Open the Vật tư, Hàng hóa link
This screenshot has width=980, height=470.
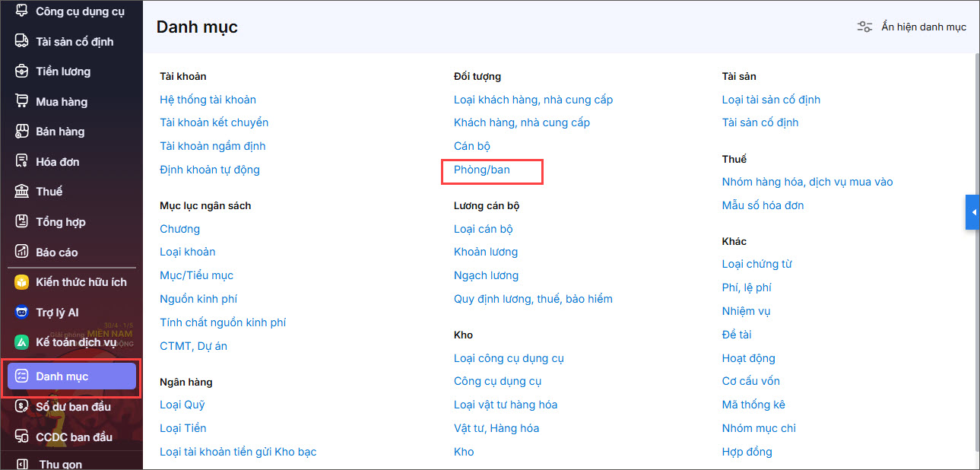coord(496,428)
